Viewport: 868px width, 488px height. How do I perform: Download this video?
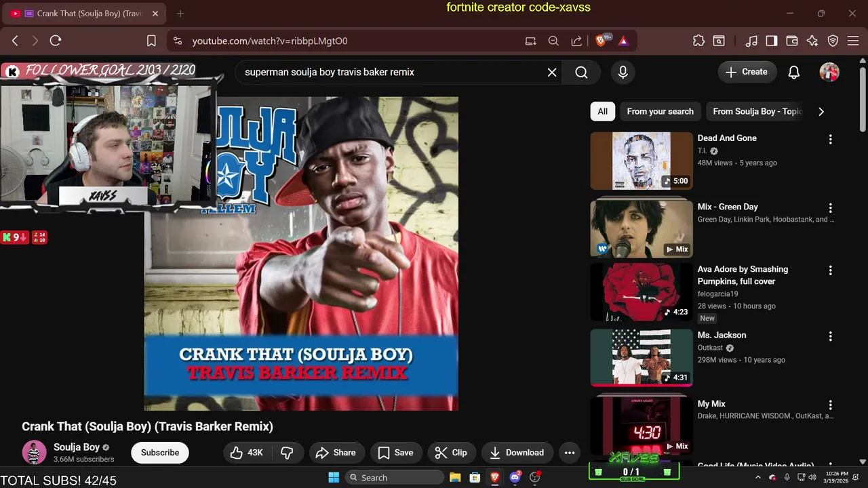(x=517, y=453)
